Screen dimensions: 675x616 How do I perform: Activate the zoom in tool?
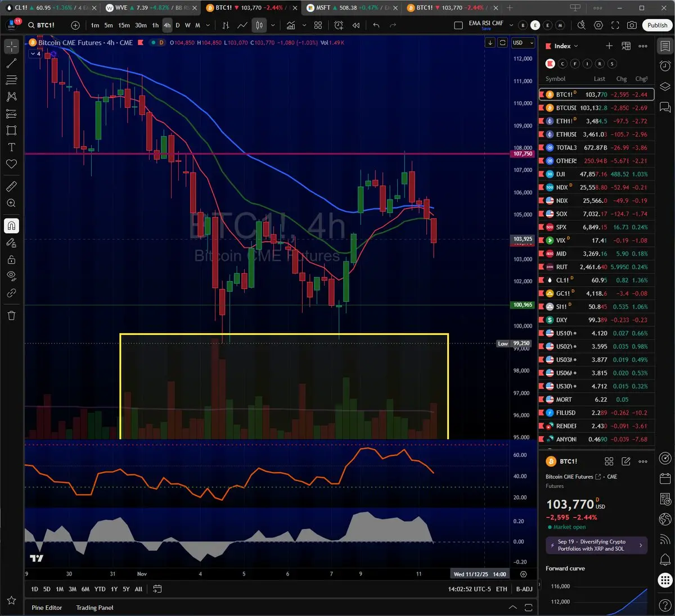coord(11,203)
